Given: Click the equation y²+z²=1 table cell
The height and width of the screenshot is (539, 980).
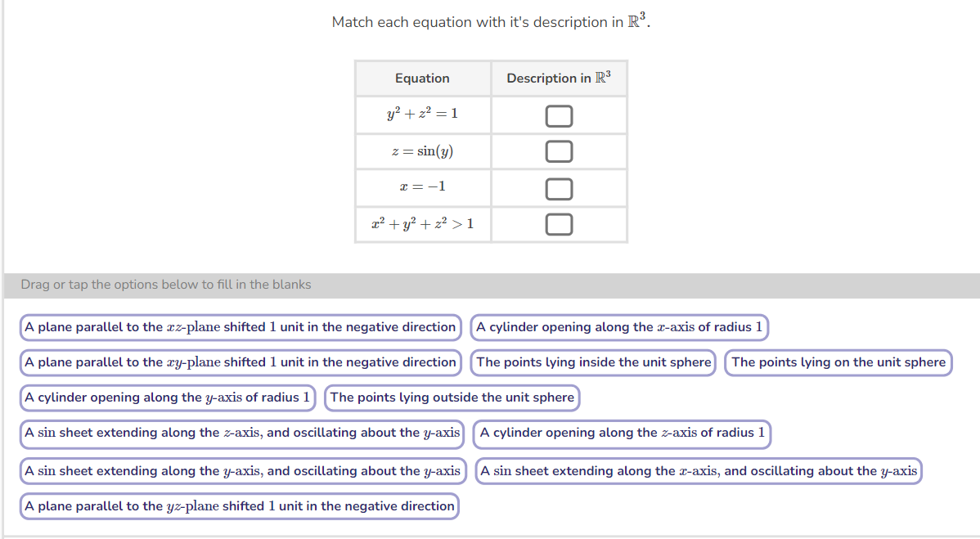Looking at the screenshot, I should pos(422,115).
